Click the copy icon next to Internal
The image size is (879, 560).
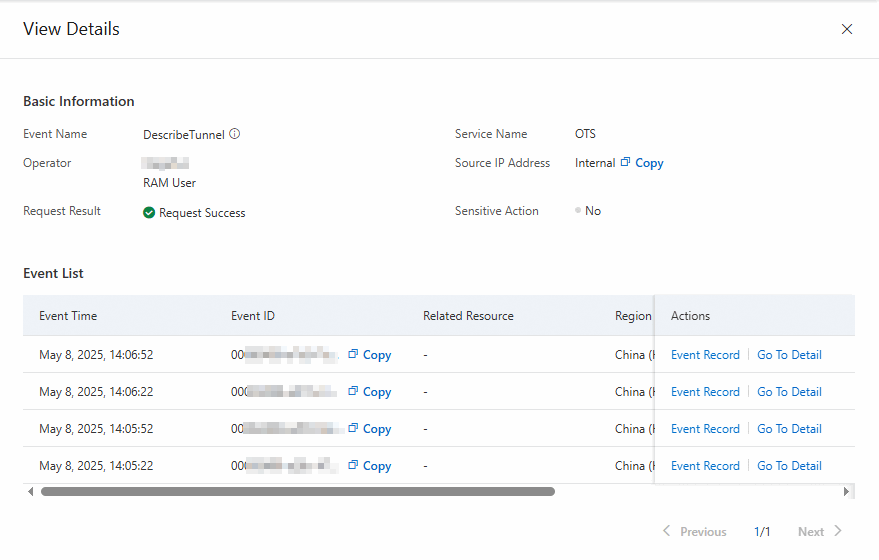pyautogui.click(x=625, y=162)
